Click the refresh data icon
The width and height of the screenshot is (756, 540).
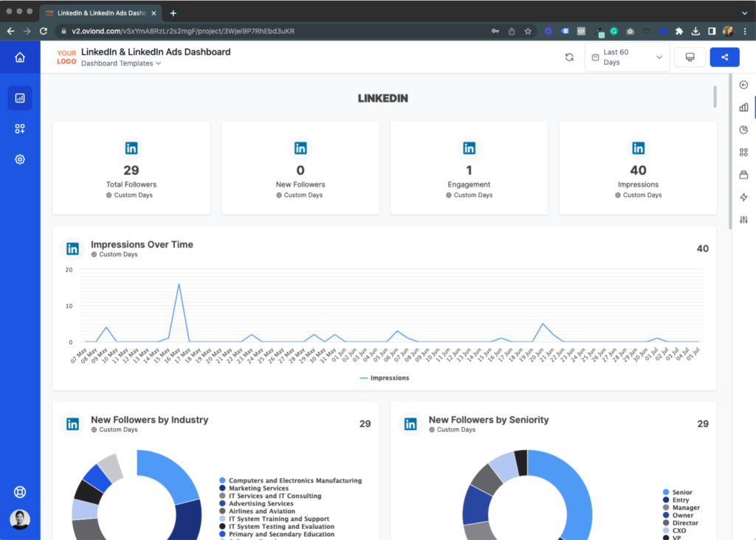(x=569, y=58)
